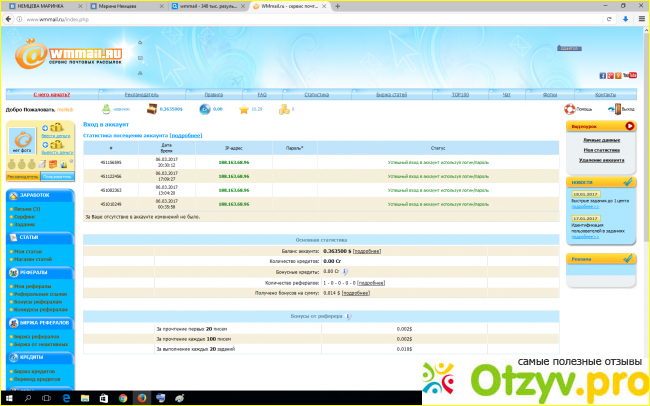This screenshot has width=650, height=406.
Task: Open Удаление аккаунта link
Action: click(600, 159)
